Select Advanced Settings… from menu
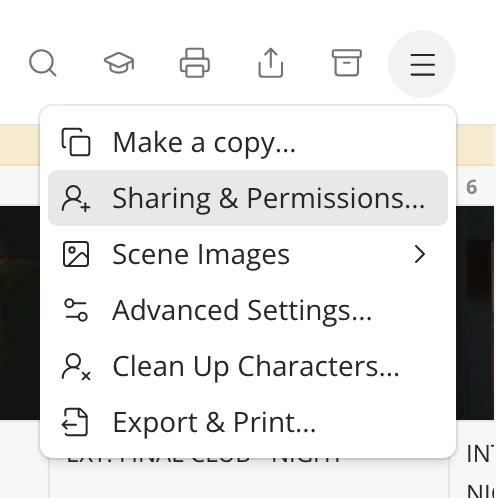The image size is (496, 498). [x=248, y=310]
